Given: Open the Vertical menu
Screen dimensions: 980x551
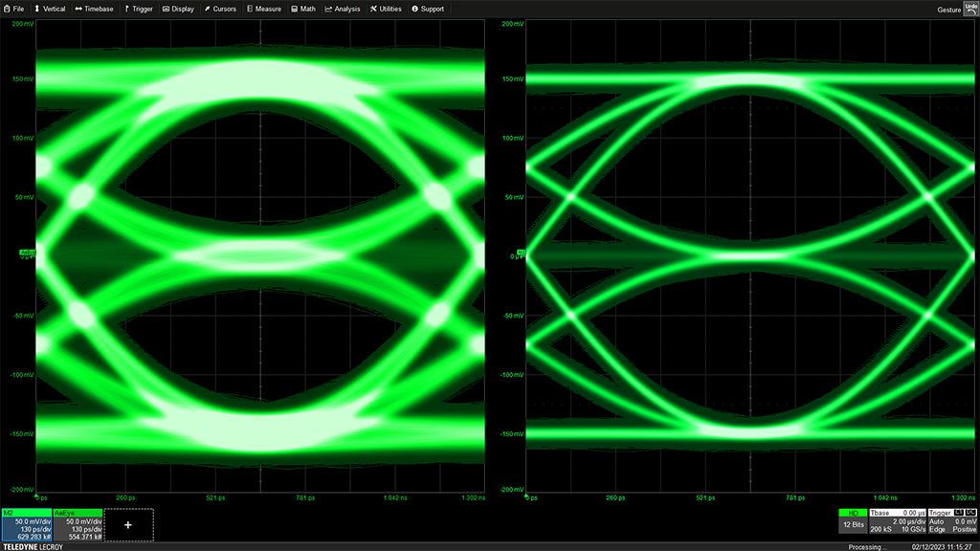Looking at the screenshot, I should pyautogui.click(x=51, y=9).
